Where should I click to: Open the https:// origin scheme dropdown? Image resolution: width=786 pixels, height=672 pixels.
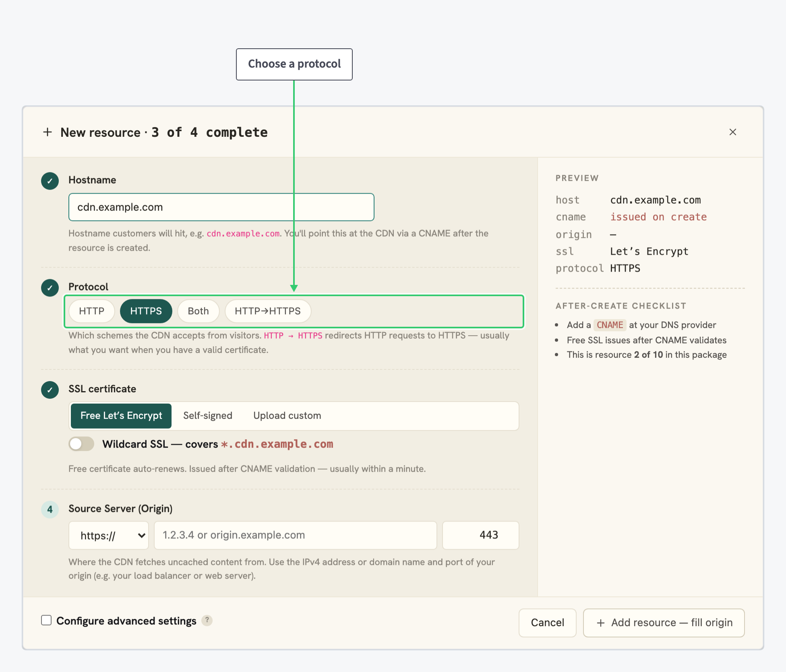click(109, 535)
